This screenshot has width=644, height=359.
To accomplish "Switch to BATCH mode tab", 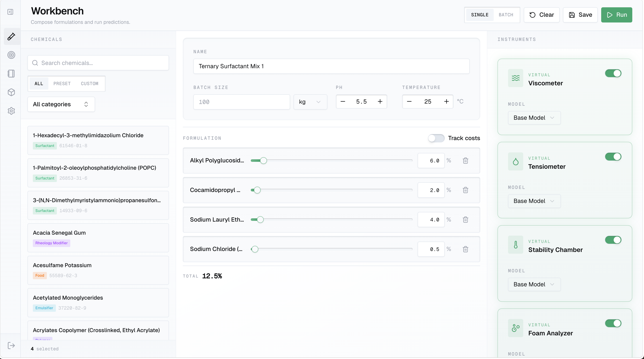I will [x=506, y=15].
